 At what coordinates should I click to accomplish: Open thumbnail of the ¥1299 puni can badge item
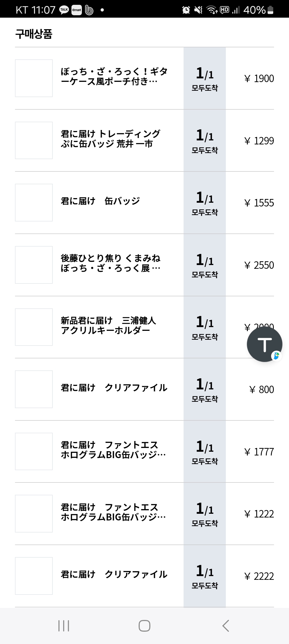click(x=34, y=140)
